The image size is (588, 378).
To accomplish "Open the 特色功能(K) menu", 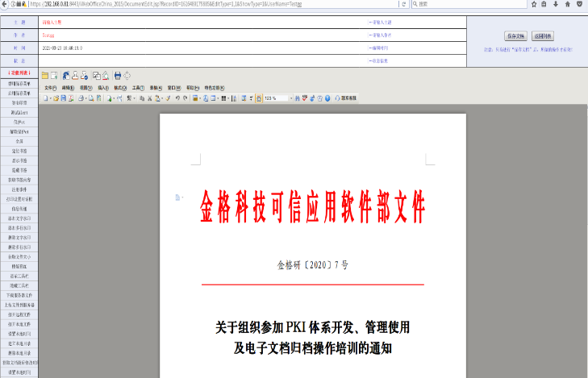I will coord(215,88).
